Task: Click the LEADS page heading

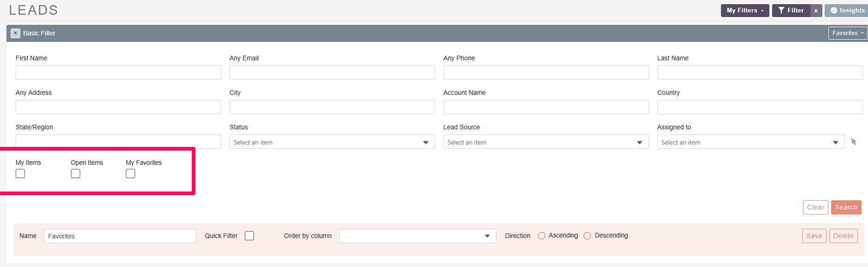Action: point(34,10)
